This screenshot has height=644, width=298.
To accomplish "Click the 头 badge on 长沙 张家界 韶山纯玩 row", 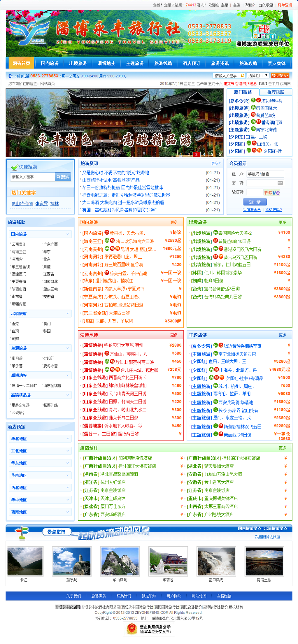I will (x=216, y=410).
